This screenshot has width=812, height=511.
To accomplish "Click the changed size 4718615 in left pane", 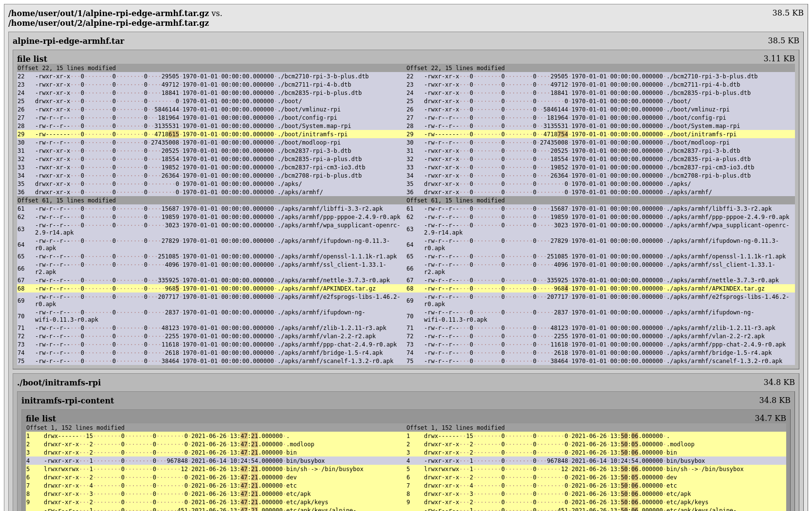I will [166, 134].
